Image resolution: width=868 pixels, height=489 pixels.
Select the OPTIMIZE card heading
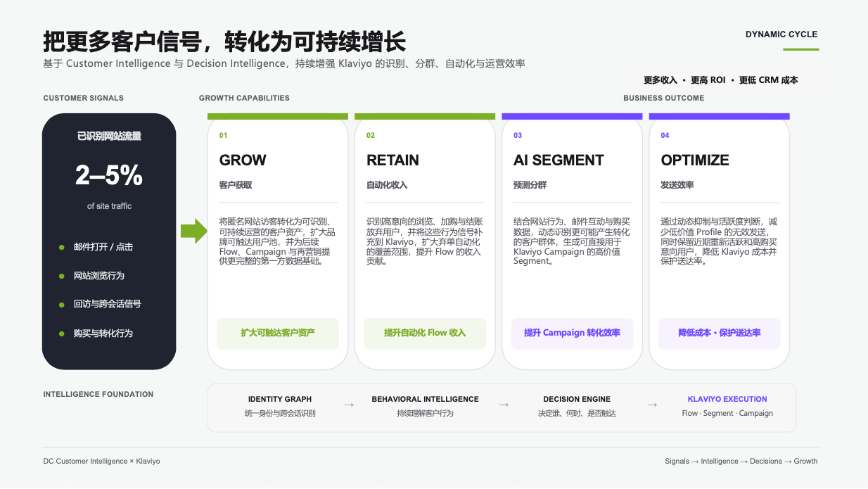click(695, 160)
